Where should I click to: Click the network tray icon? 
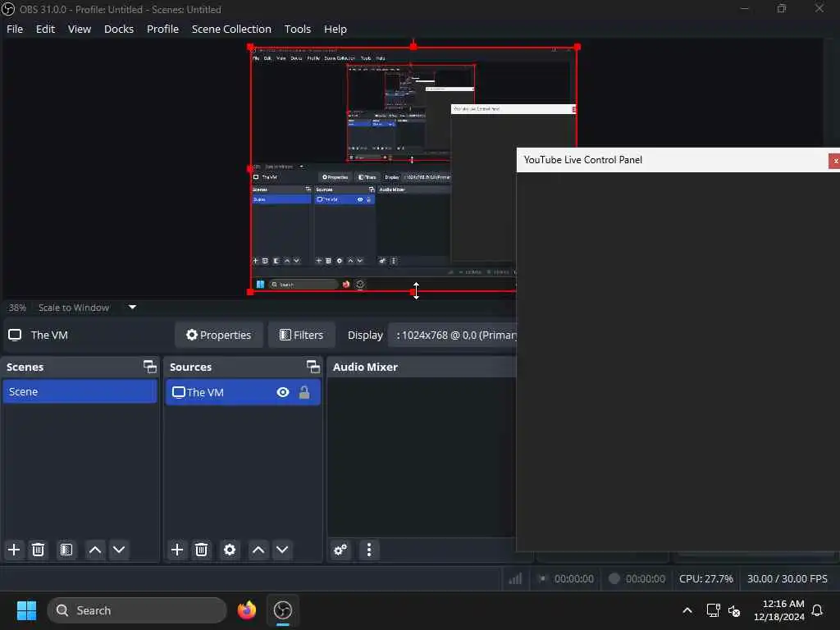click(713, 610)
